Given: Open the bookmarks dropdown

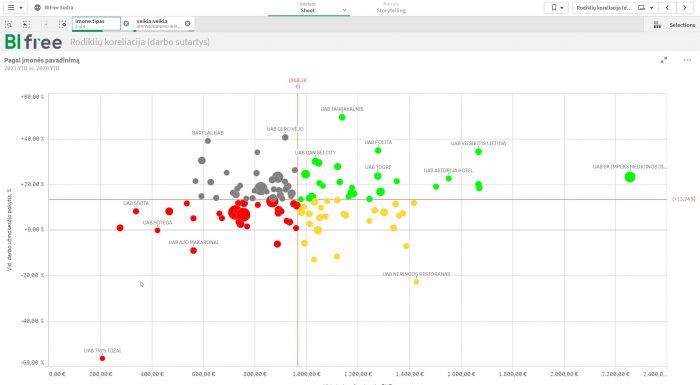Looking at the screenshot, I should [556, 8].
